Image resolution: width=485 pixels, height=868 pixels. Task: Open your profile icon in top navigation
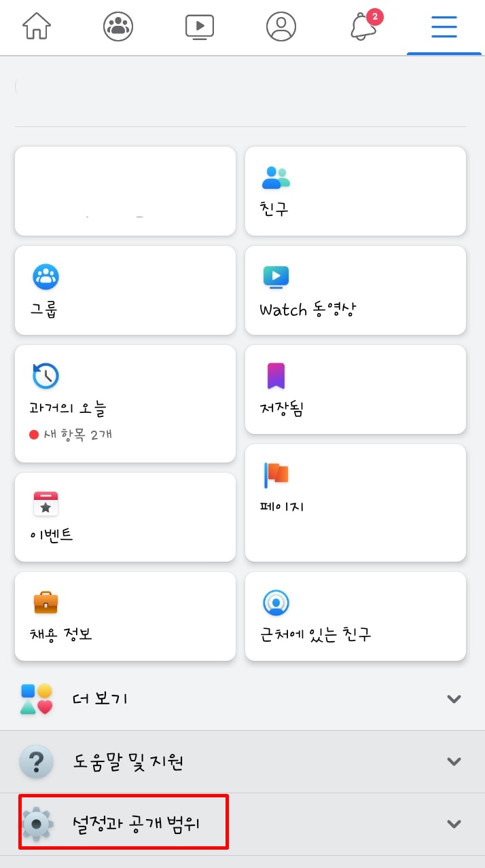[281, 27]
